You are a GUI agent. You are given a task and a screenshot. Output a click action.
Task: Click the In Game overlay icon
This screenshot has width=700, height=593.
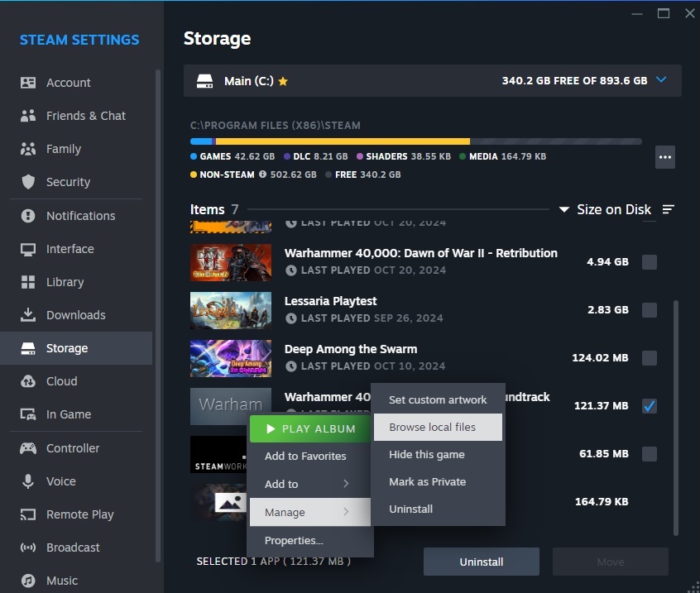click(x=28, y=414)
